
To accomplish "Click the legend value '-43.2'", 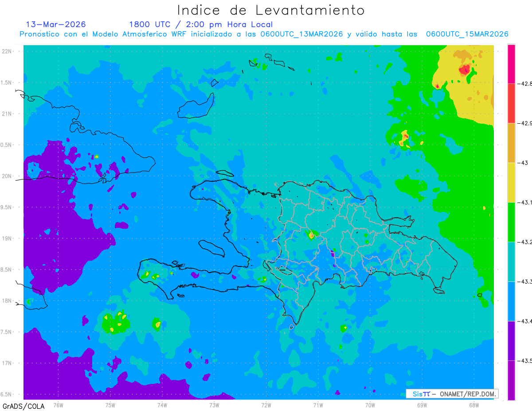I will (524, 242).
